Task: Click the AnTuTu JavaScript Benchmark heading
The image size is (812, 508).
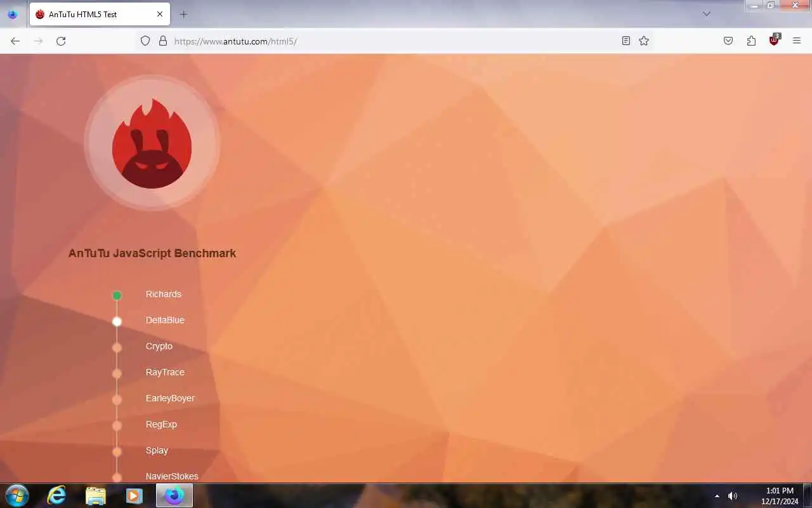Action: (x=152, y=253)
